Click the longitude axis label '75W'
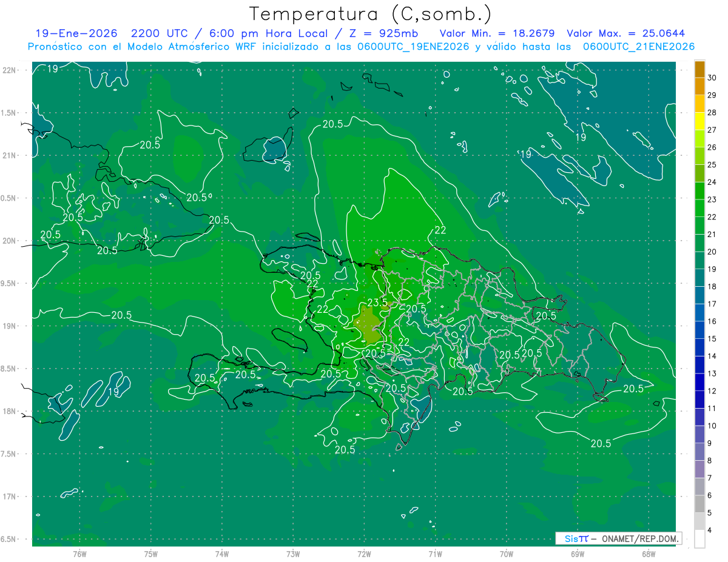728x562 pixels. point(151,554)
